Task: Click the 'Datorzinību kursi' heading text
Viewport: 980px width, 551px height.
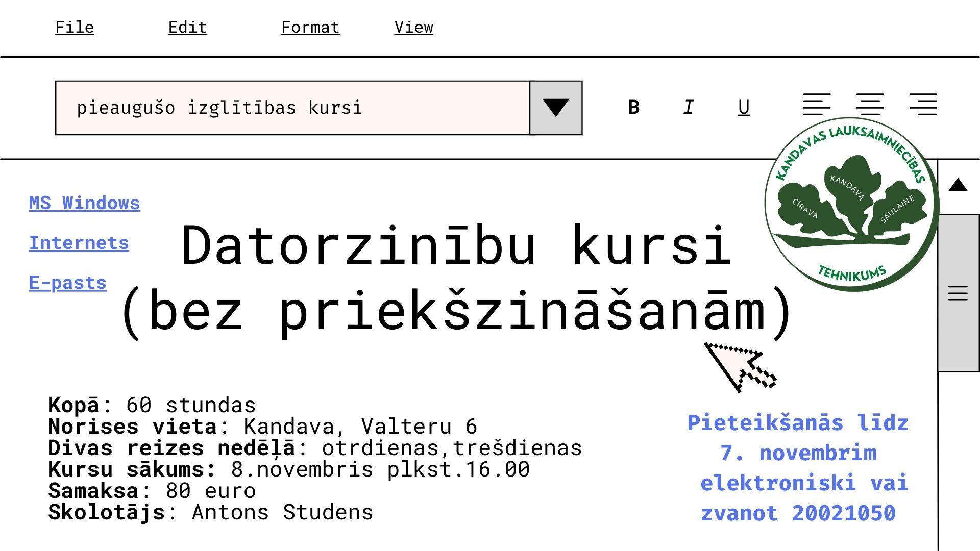Action: pos(456,246)
